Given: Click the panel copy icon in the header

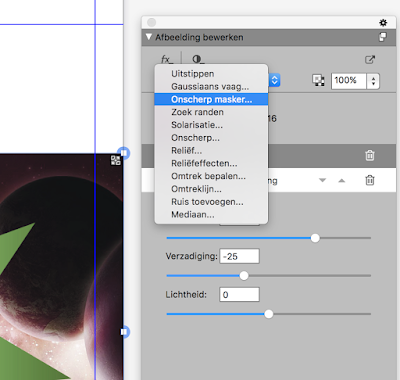Looking at the screenshot, I should coord(383,37).
